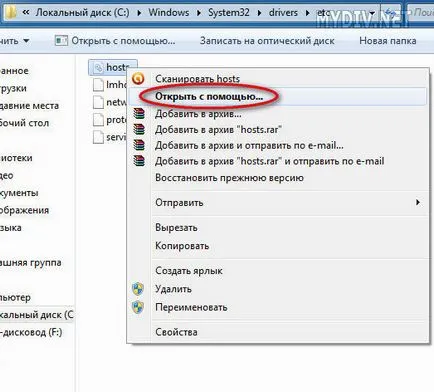Open Загрузки in the navigation pane
This screenshot has width=434, height=392.
click(13, 88)
